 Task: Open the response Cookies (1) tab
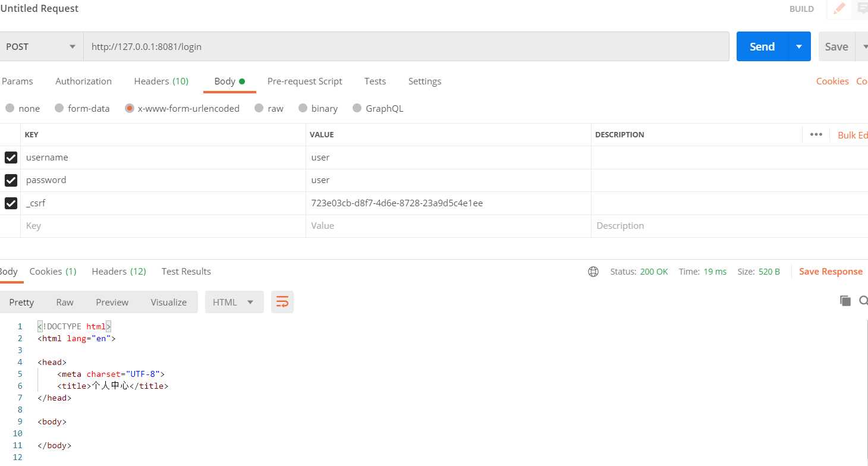53,272
